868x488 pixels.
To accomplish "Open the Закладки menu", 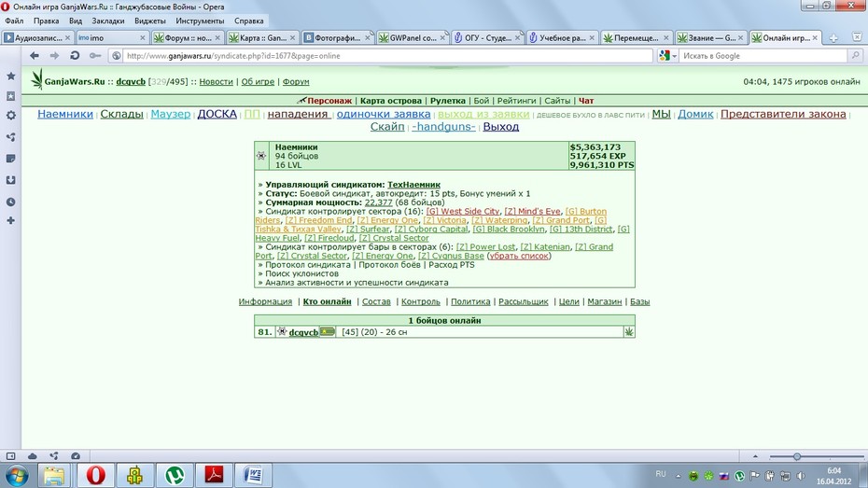I will [108, 21].
